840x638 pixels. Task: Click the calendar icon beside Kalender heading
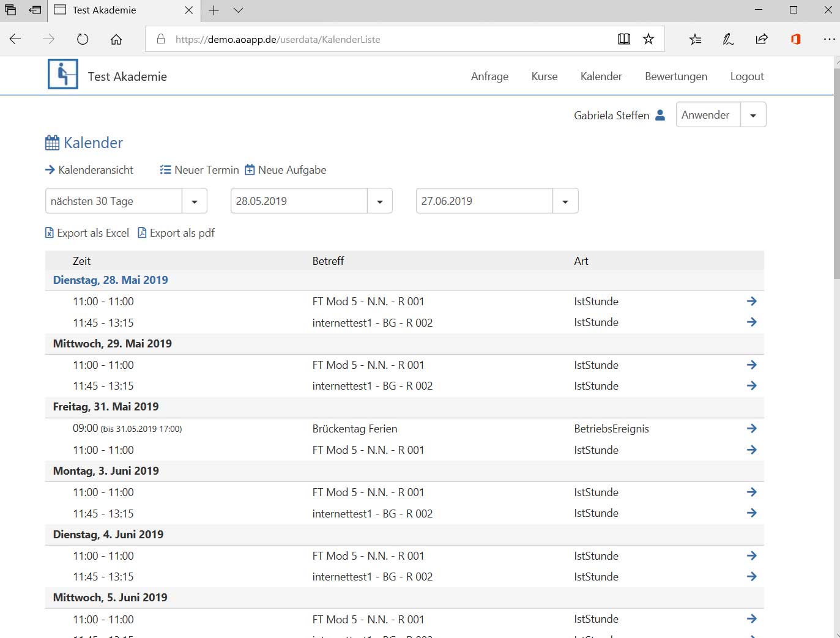click(x=53, y=143)
